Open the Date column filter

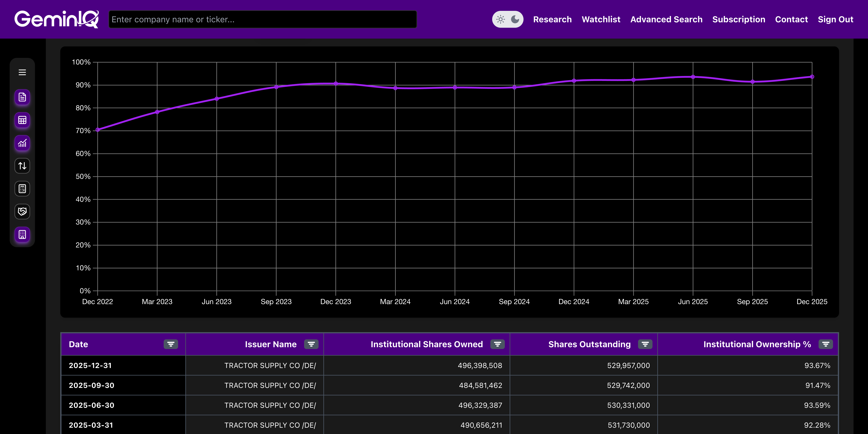coord(171,344)
